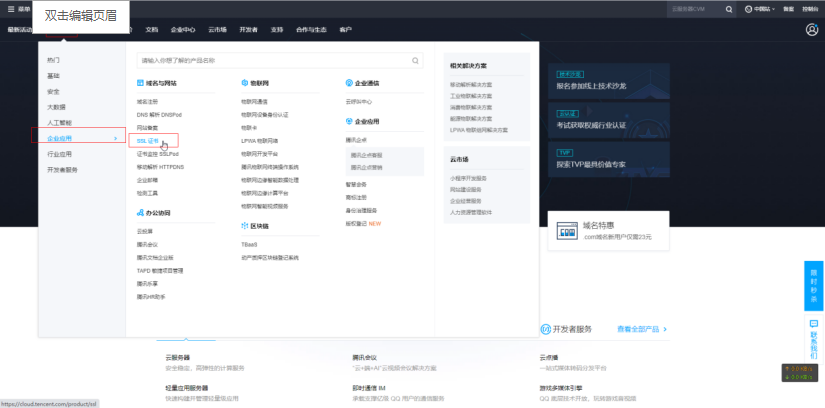Open the 控制台 console link

tap(810, 9)
